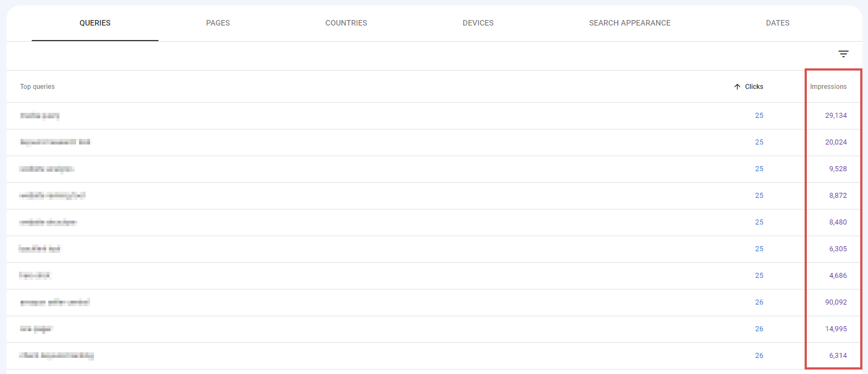Open the SEARCH APPEARANCE tab
Viewport: 868px width, 374px height.
pos(629,23)
